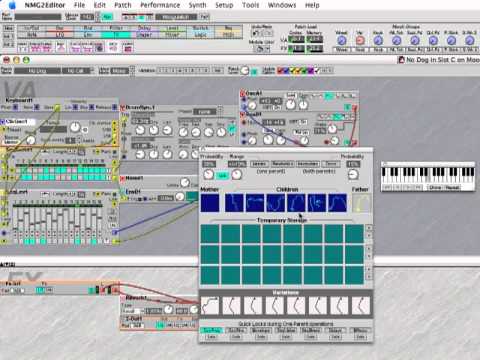Click the red Vel morph group knob

(x=360, y=41)
